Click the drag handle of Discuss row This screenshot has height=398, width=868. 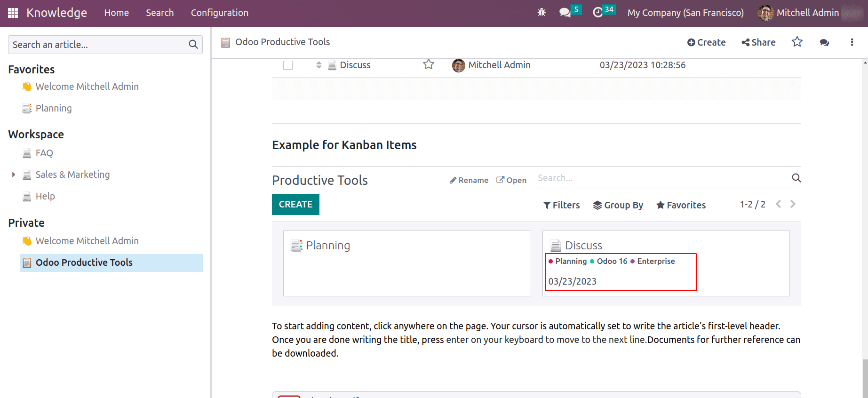coord(319,65)
